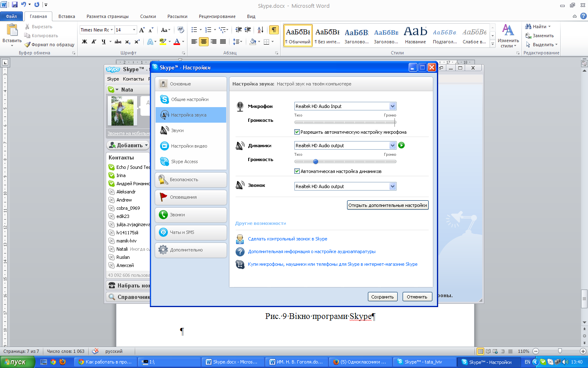Align paragraph text to the right

[213, 42]
